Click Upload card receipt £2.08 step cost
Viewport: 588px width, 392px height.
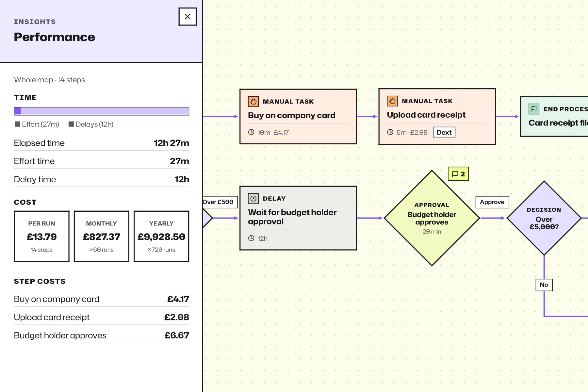point(102,317)
